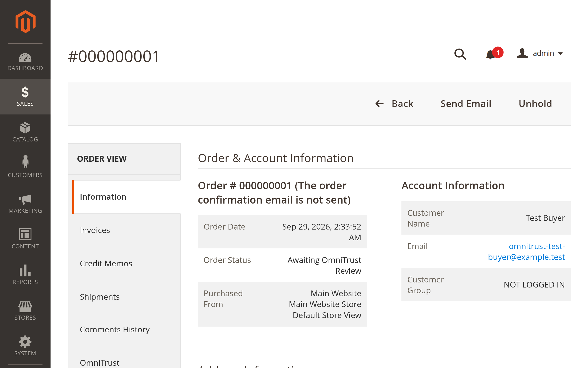
Task: Click the search magnifier icon
Action: tap(460, 54)
